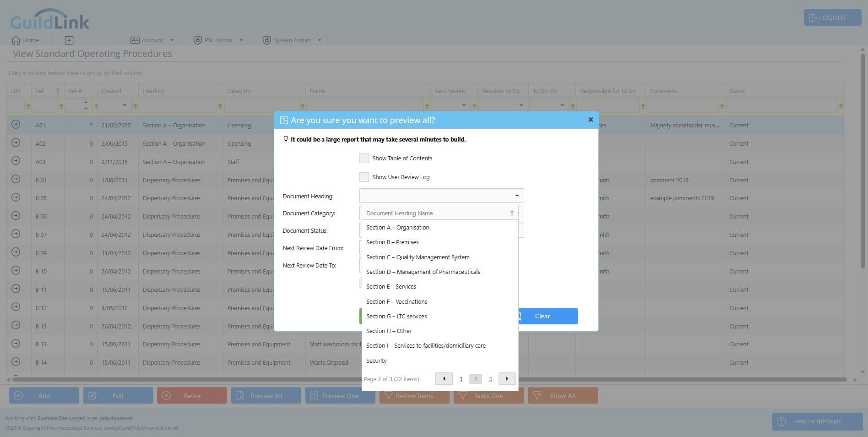Image resolution: width=868 pixels, height=437 pixels.
Task: Pick Section F – Vaccinations in the dropdown
Action: click(396, 302)
